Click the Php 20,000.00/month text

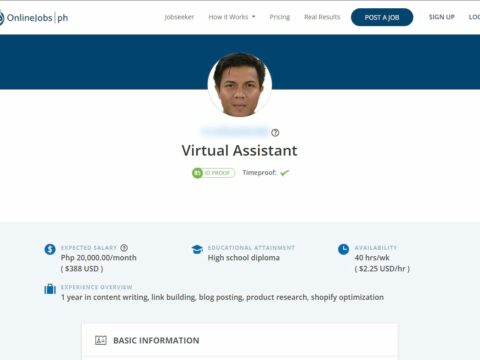coord(99,258)
